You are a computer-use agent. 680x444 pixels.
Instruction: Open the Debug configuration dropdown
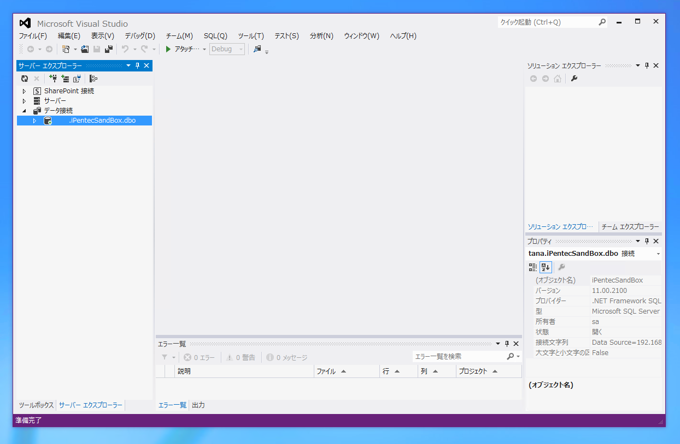point(227,49)
